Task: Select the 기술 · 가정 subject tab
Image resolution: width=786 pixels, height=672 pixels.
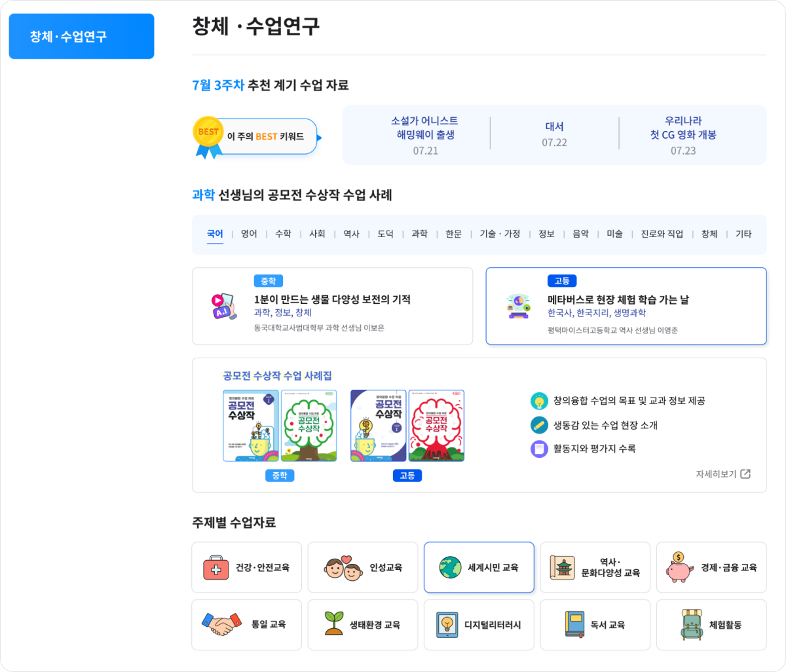Action: click(500, 234)
